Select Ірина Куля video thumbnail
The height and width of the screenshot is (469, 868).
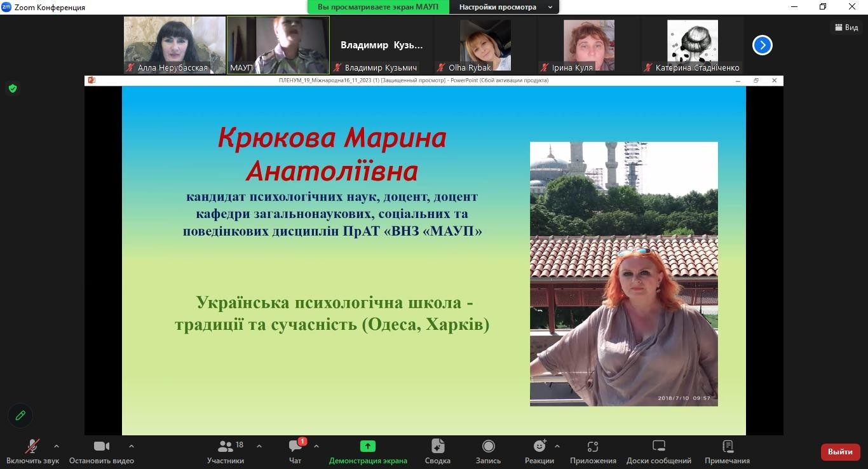point(589,45)
